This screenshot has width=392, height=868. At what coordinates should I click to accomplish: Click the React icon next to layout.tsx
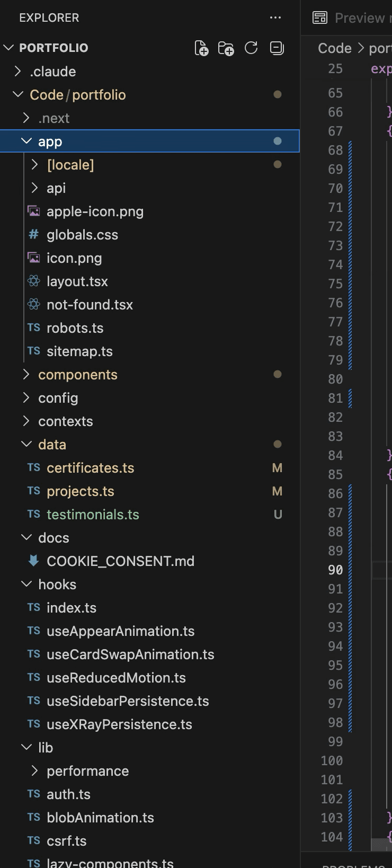pyautogui.click(x=33, y=281)
